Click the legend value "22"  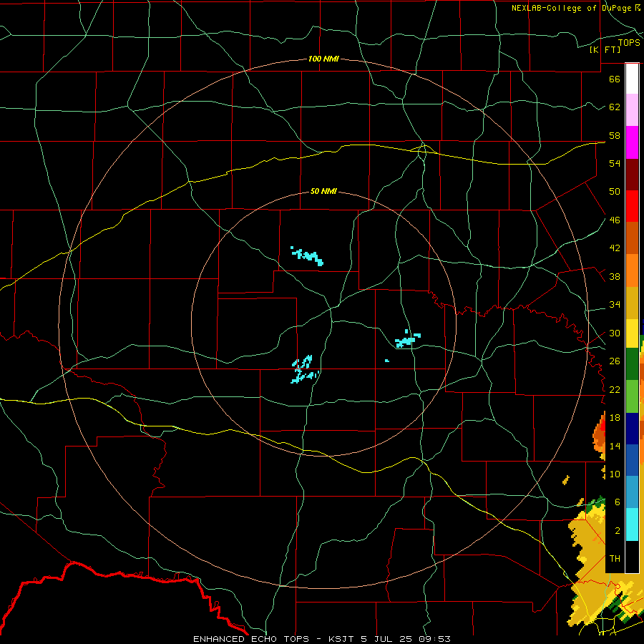(x=615, y=389)
